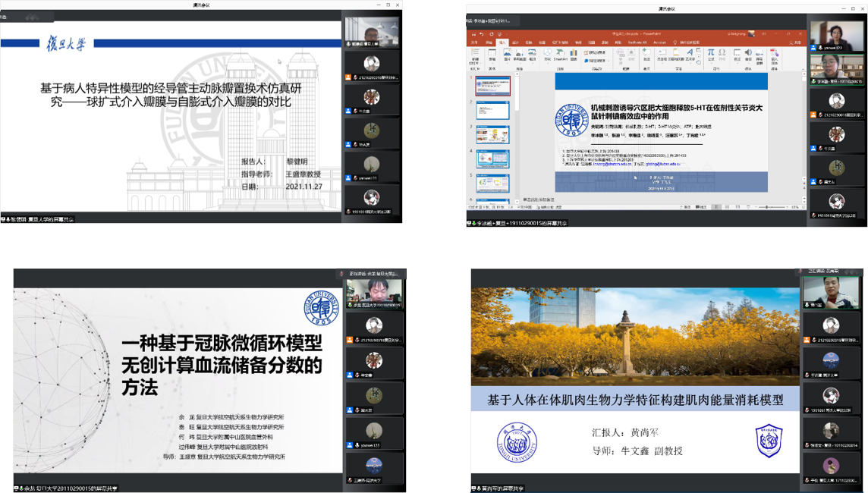
Task: Switch to Normal view in the status bar
Action: point(717,207)
